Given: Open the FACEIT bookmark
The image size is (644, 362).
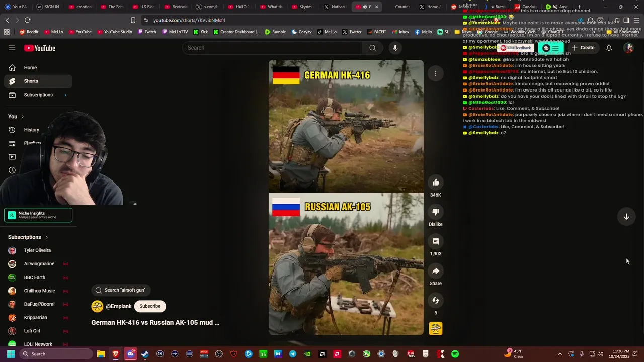Looking at the screenshot, I should 376,32.
